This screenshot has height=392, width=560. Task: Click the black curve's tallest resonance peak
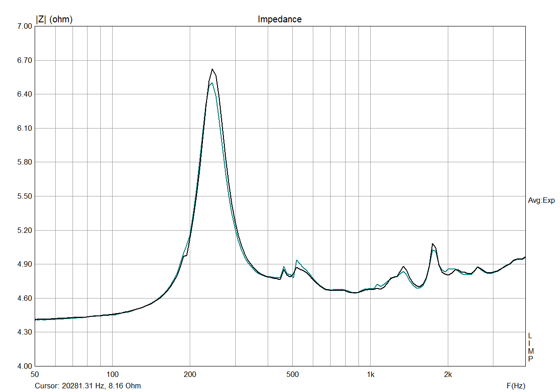click(212, 69)
